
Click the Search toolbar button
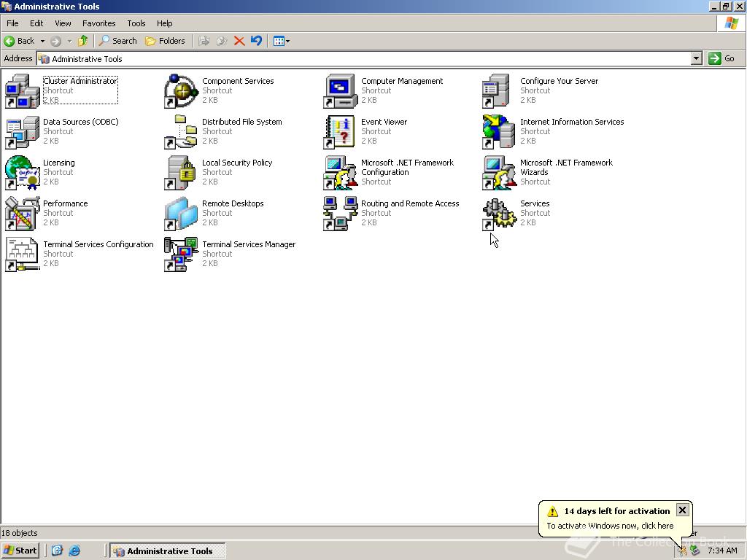(x=117, y=41)
